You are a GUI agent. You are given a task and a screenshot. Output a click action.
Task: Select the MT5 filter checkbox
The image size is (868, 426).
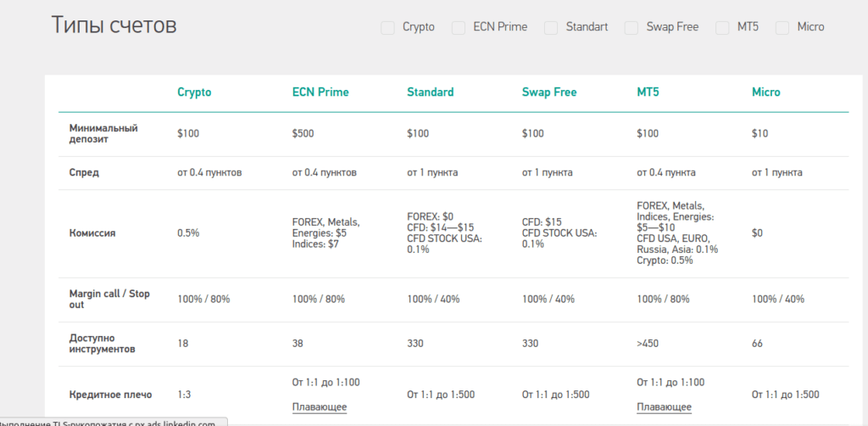point(722,27)
